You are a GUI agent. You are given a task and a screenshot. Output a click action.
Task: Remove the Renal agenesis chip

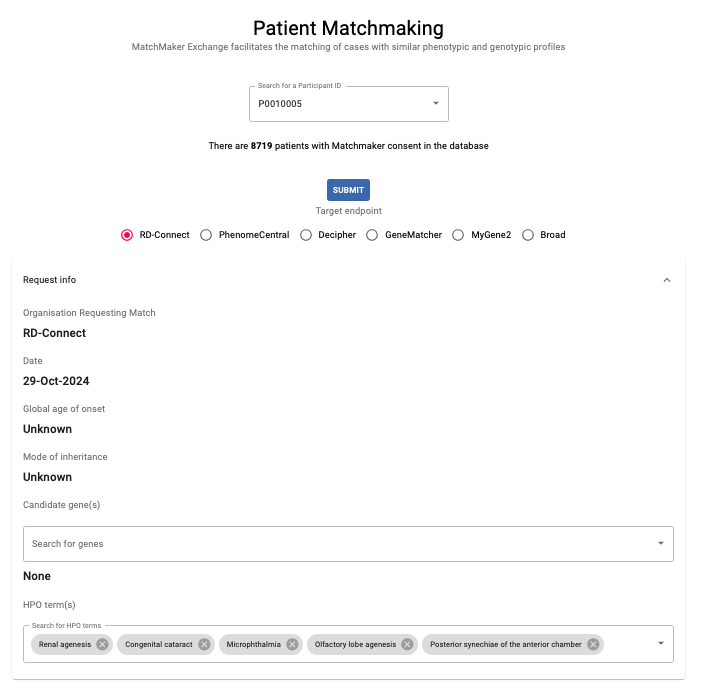click(x=102, y=645)
